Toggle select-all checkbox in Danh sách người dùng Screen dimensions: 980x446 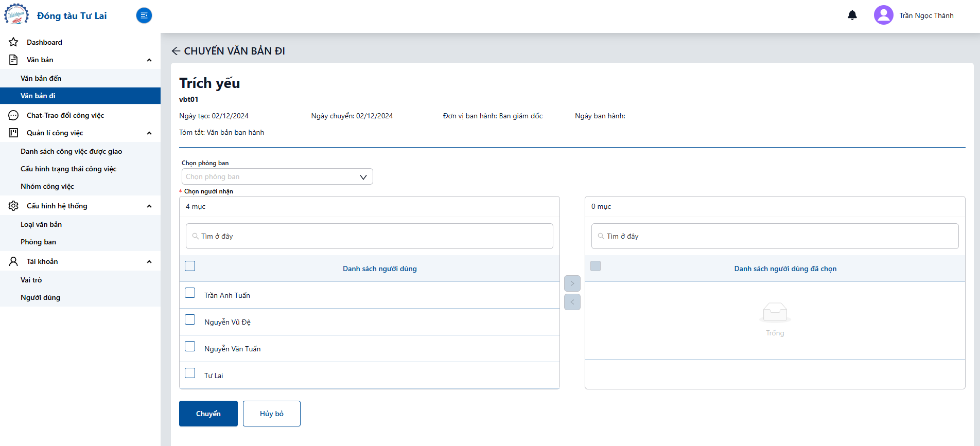tap(190, 266)
